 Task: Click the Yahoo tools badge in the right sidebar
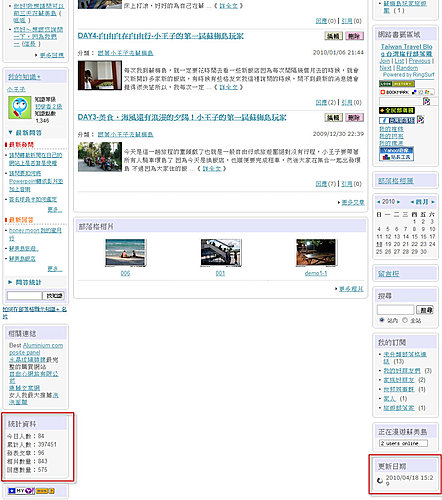pos(396,154)
